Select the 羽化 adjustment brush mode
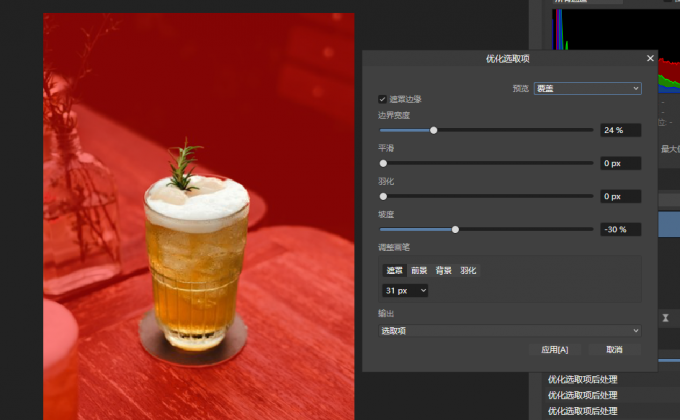 coord(468,270)
